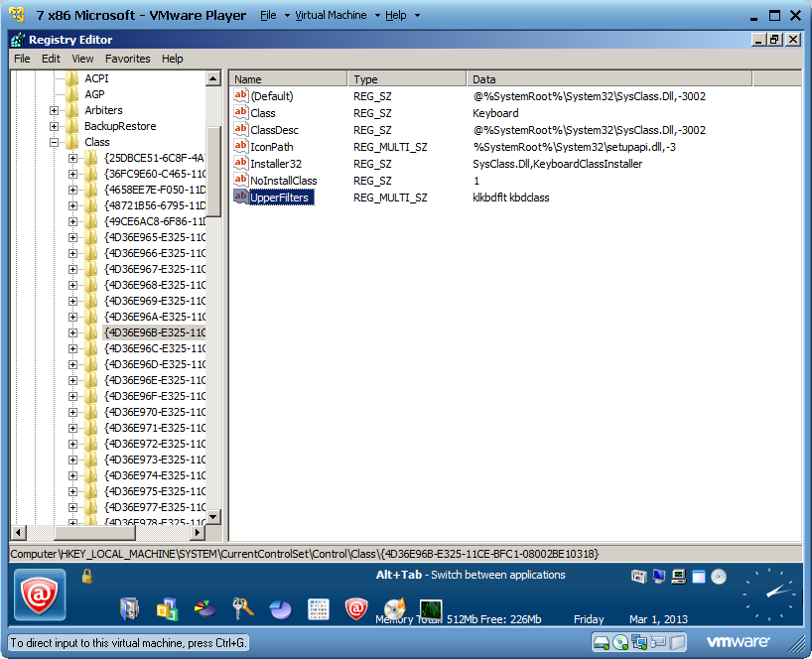Image resolution: width=812 pixels, height=659 pixels.
Task: Click the VMware CD/DVD drive status icon
Action: (620, 643)
